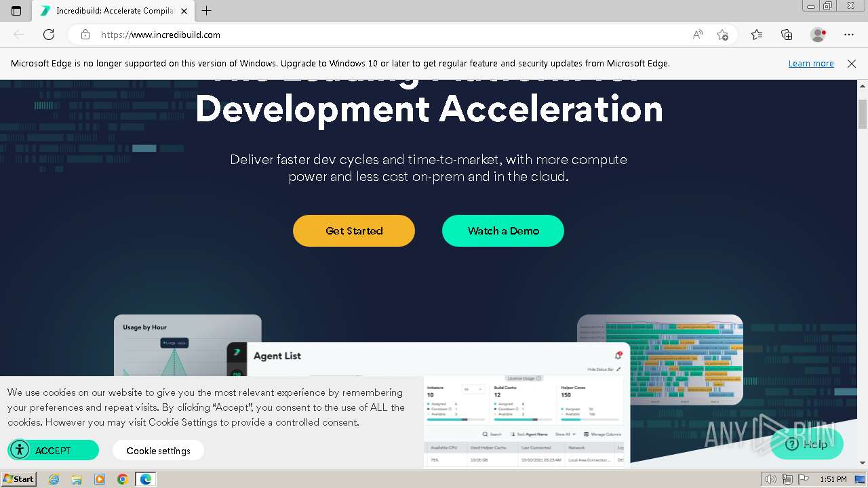Click the scrollbar down arrow
The height and width of the screenshot is (488, 868).
pyautogui.click(x=863, y=463)
